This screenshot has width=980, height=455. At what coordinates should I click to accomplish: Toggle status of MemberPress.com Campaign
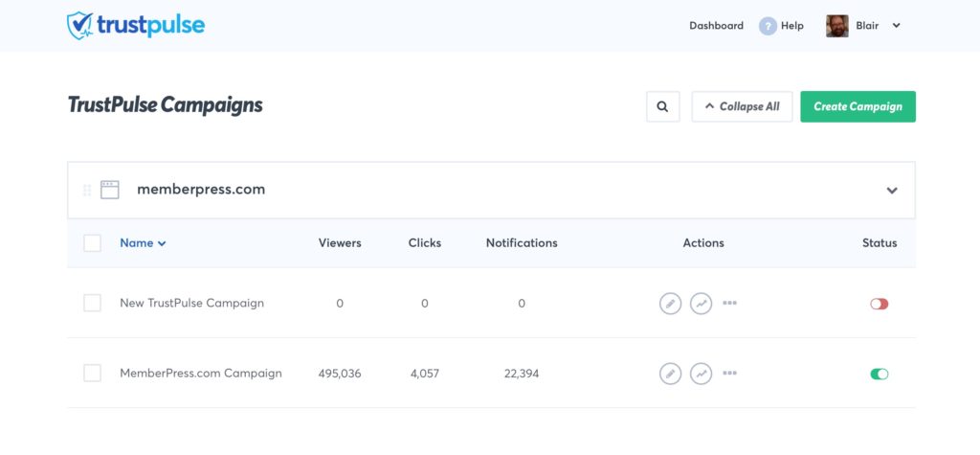point(880,375)
